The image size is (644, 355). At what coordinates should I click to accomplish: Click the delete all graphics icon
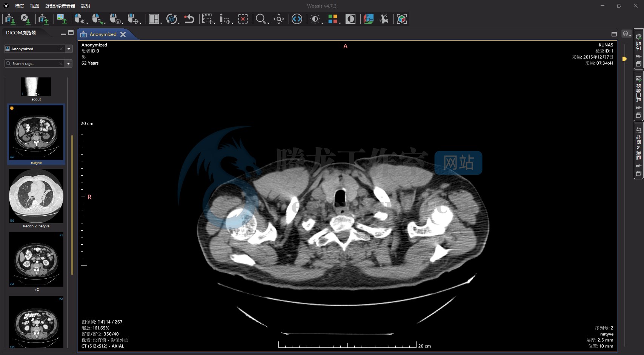tap(243, 19)
